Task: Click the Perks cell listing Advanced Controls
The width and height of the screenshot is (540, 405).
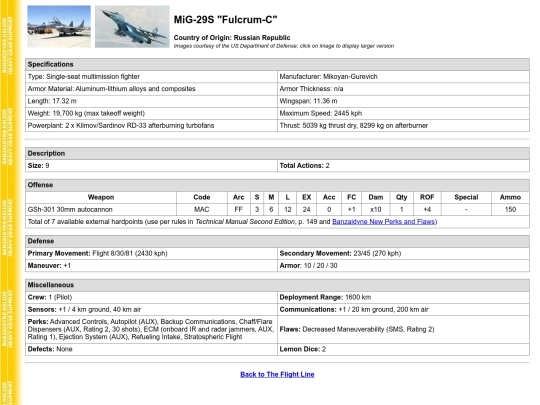Action: tap(152, 329)
